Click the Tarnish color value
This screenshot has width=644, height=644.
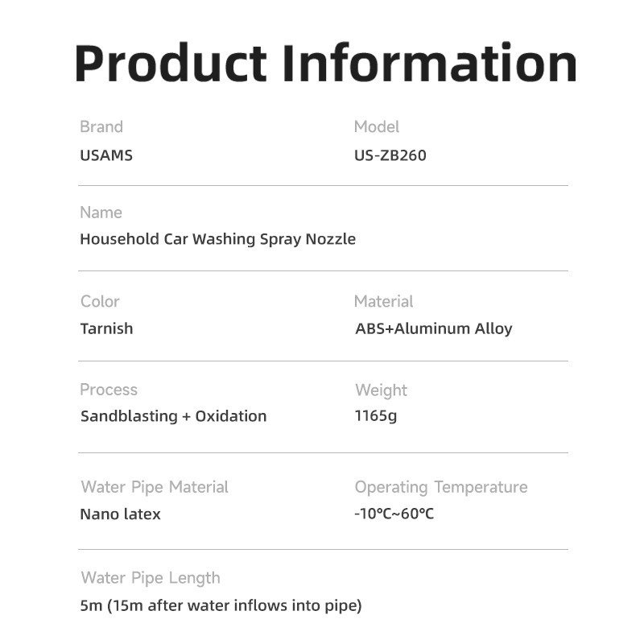107,328
